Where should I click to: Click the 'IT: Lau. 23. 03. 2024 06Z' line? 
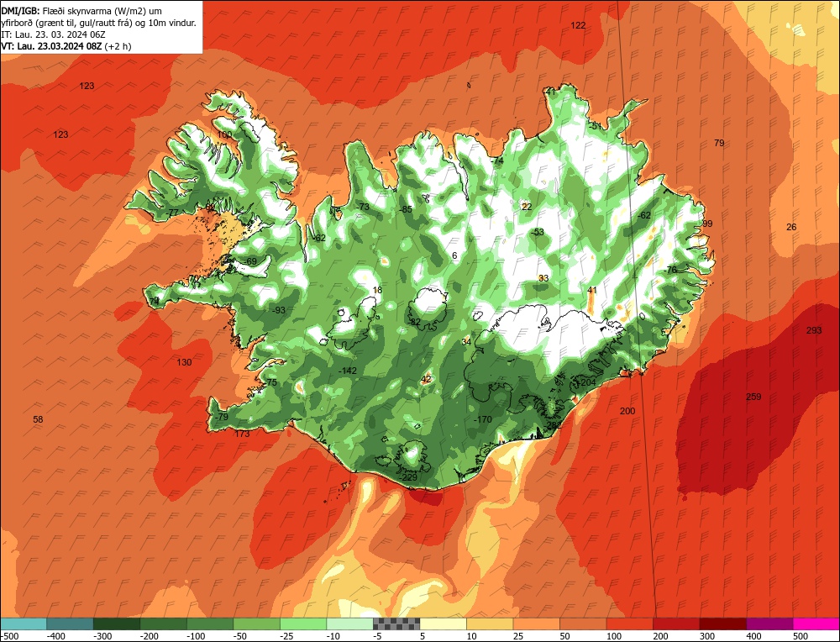53,34
